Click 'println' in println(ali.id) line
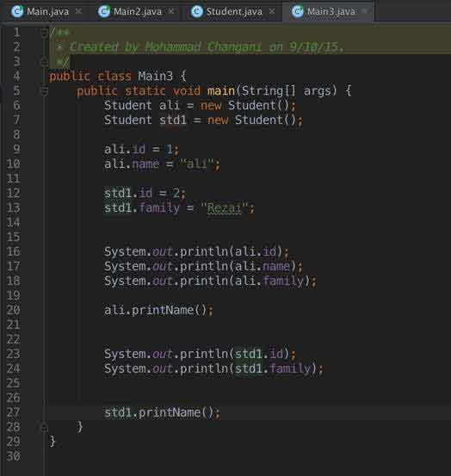451x476 pixels. pyautogui.click(x=204, y=252)
